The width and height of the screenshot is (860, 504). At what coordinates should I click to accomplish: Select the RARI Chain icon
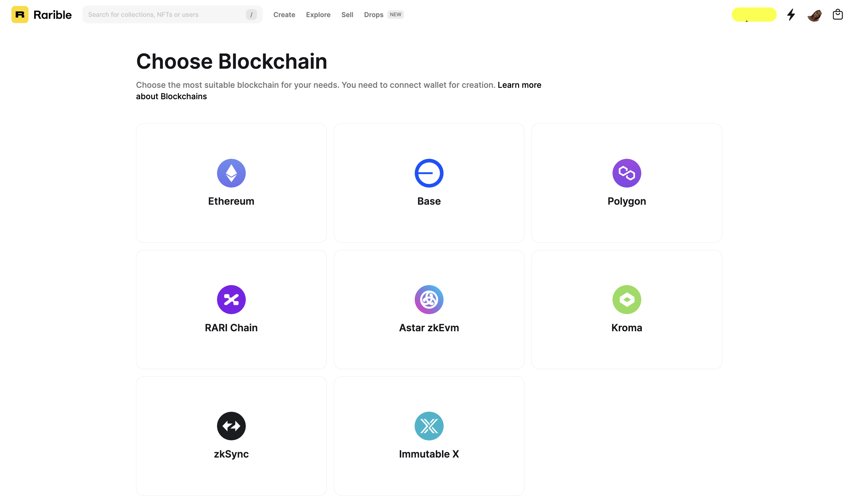click(x=231, y=300)
